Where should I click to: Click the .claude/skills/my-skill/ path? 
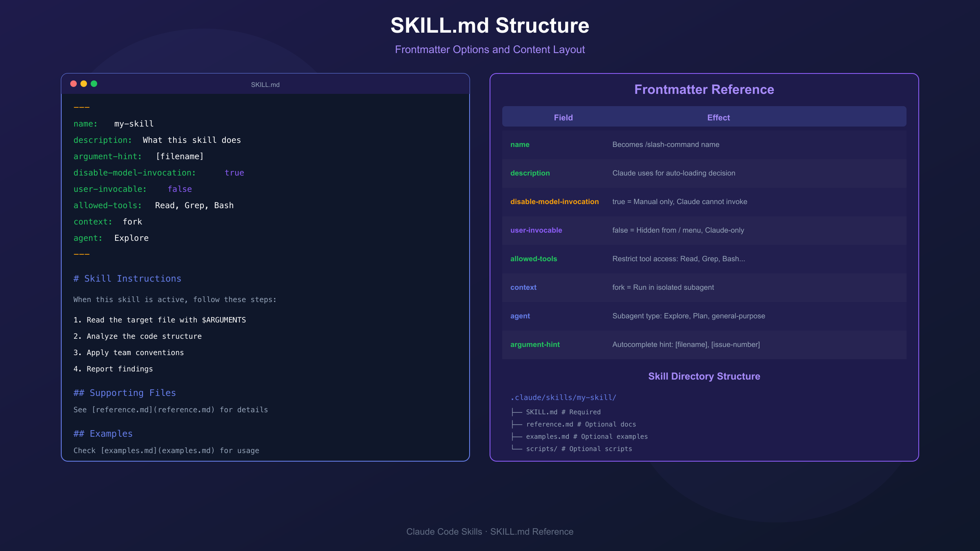(563, 397)
